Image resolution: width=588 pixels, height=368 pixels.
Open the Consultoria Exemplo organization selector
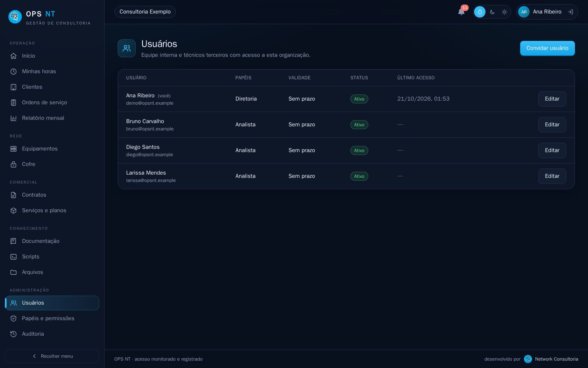[145, 12]
